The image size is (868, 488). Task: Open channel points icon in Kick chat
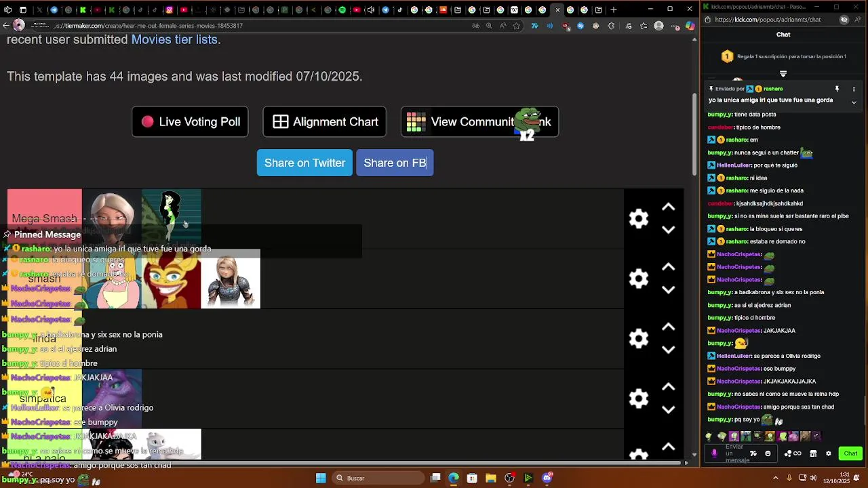792,453
